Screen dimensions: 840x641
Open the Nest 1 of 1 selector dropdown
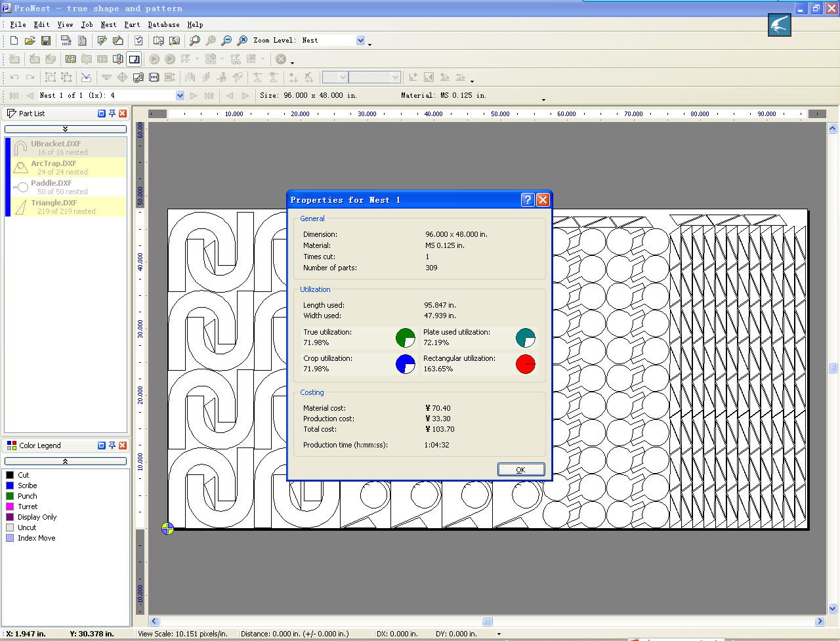180,96
